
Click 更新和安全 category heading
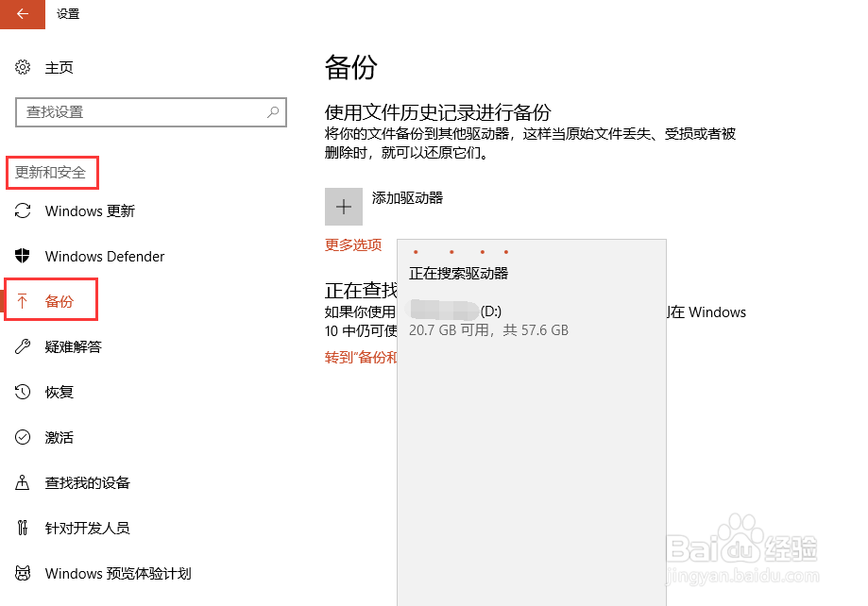(50, 172)
